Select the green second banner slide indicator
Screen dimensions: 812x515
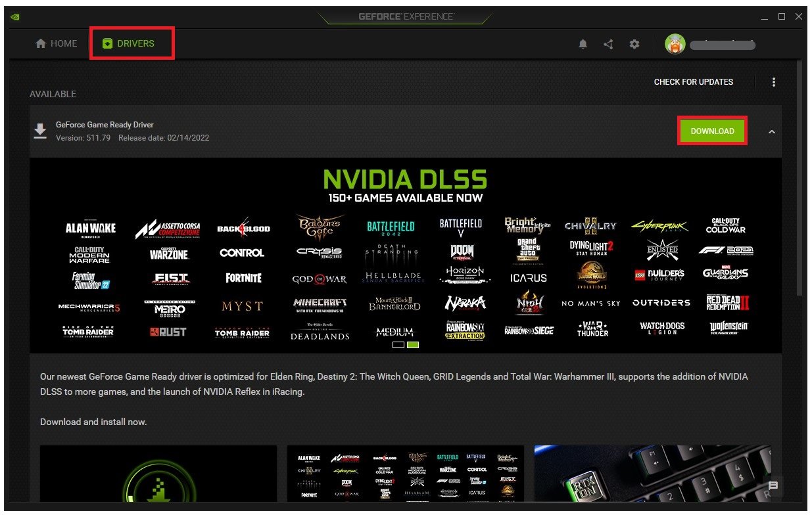[x=413, y=344]
